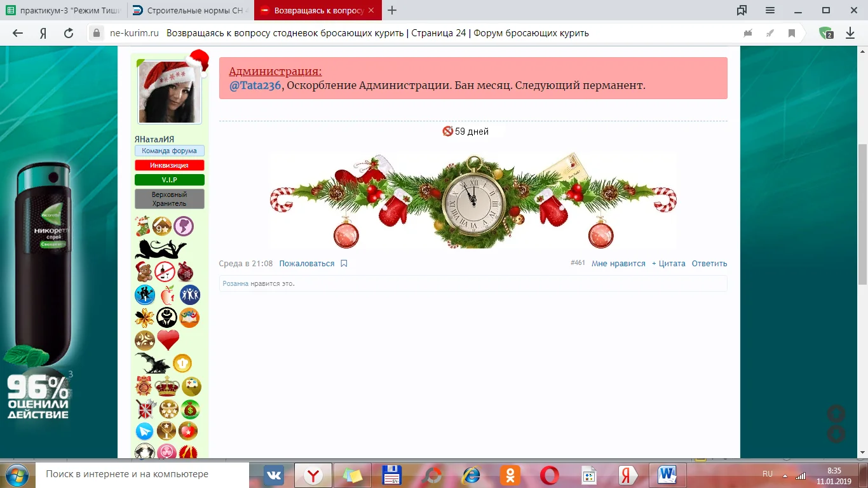Click the black dragon award icon
Viewport: 868px width, 488px height.
pyautogui.click(x=153, y=363)
